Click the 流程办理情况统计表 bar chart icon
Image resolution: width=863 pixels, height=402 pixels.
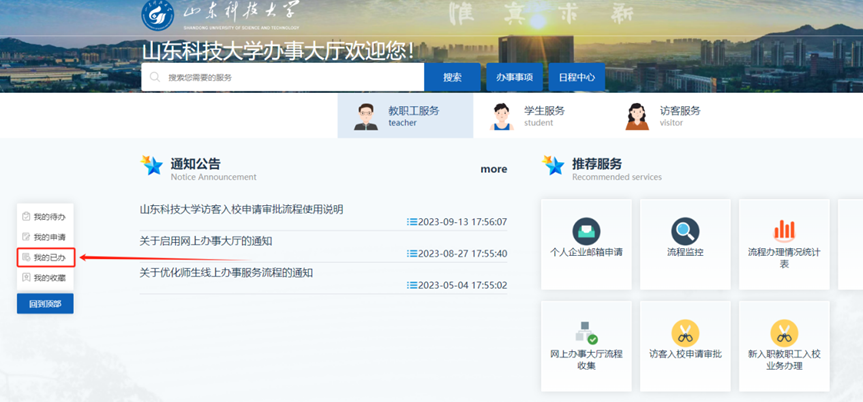[x=784, y=231]
